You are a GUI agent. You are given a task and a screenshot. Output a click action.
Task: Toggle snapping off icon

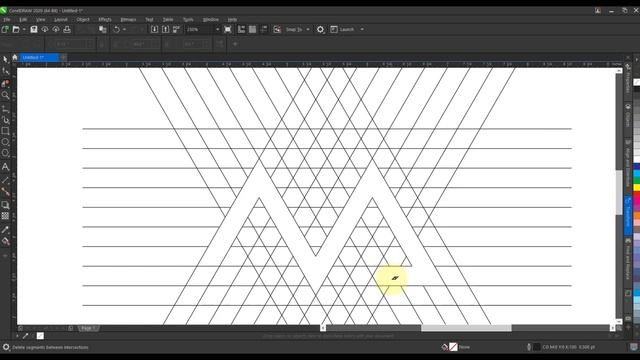(277, 29)
